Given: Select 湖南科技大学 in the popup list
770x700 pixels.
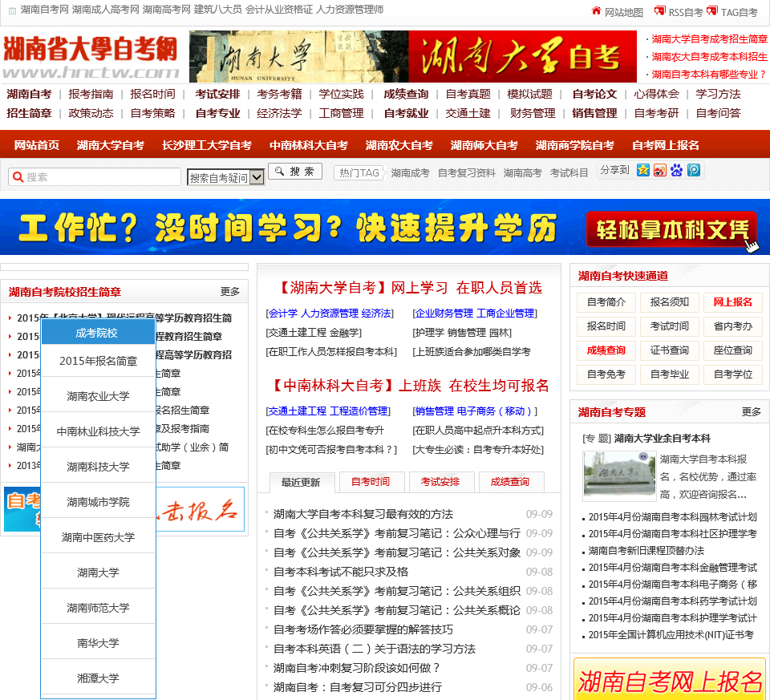Looking at the screenshot, I should coord(98,467).
